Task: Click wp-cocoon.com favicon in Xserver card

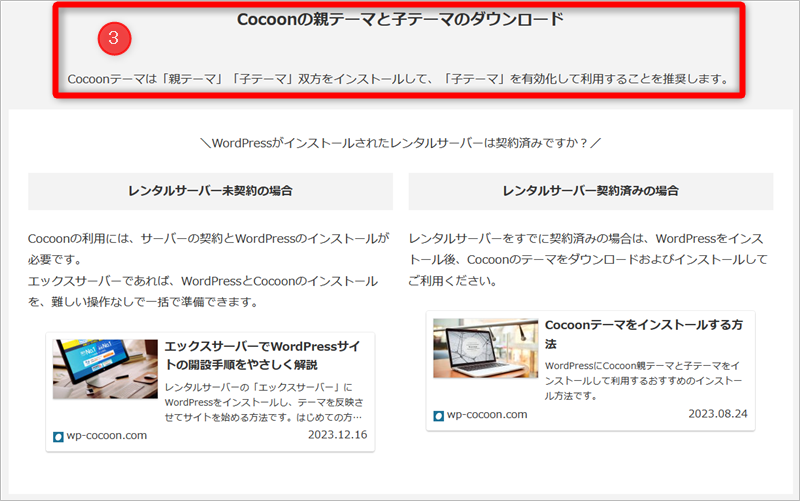Action: tap(58, 437)
